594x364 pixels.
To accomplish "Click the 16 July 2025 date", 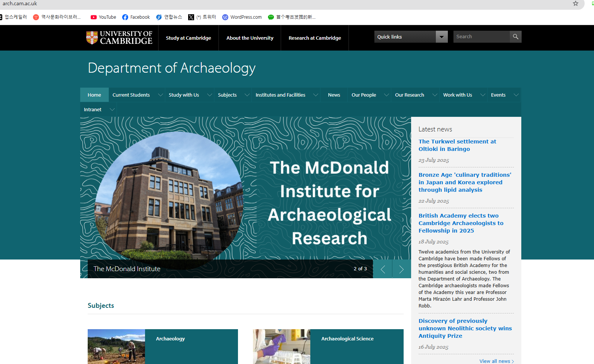I will (434, 347).
